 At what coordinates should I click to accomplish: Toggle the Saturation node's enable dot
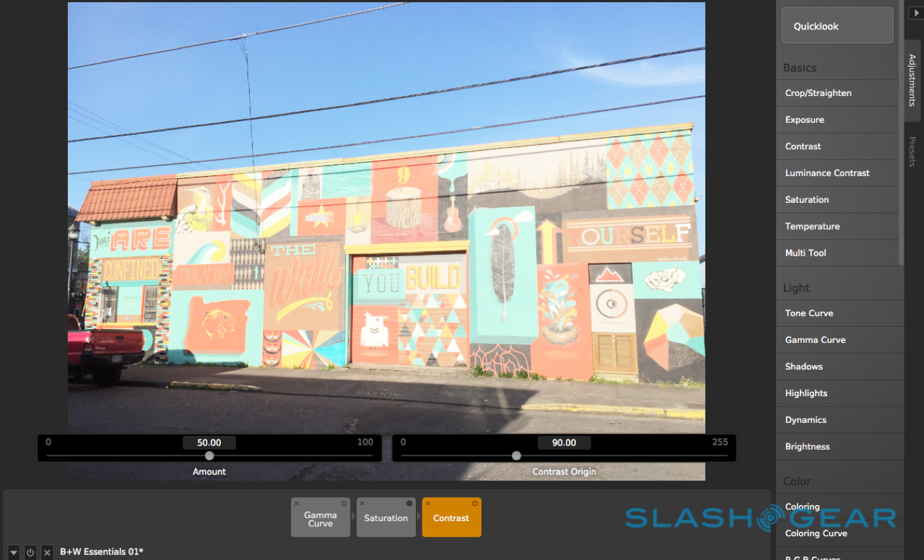click(x=409, y=504)
